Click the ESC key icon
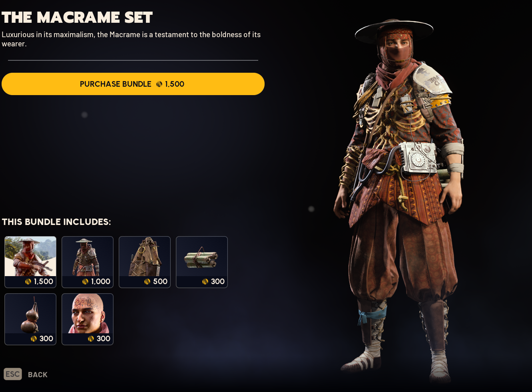532x392 pixels. pyautogui.click(x=13, y=374)
